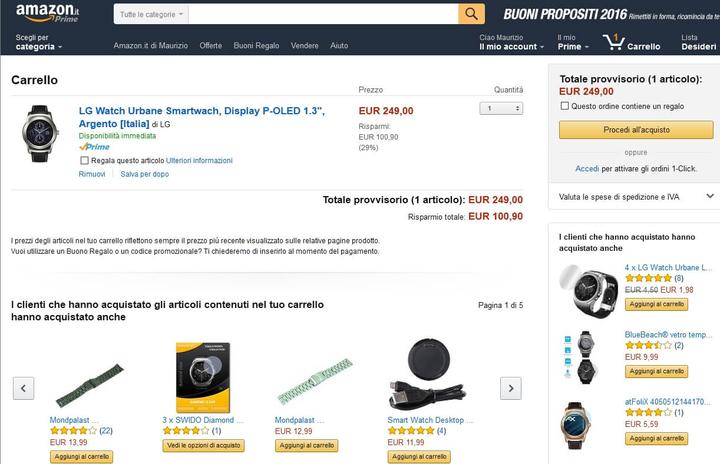Expand 'Valuta le spese di spedizione e IVA'
Screen dimensions: 720x464
(x=633, y=197)
